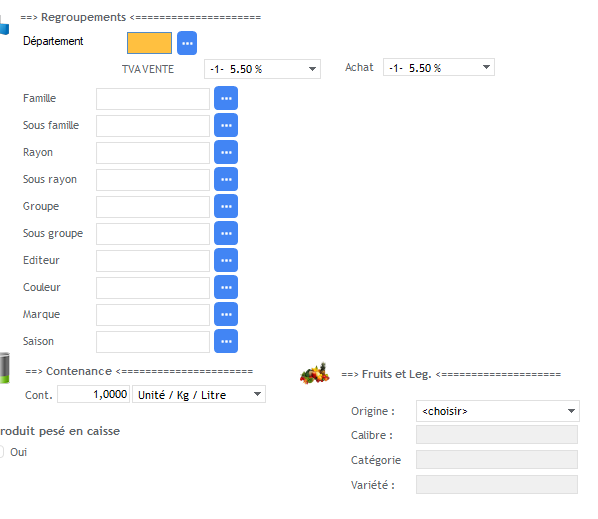
Task: Click the Sous rayon text field
Action: pos(153,180)
